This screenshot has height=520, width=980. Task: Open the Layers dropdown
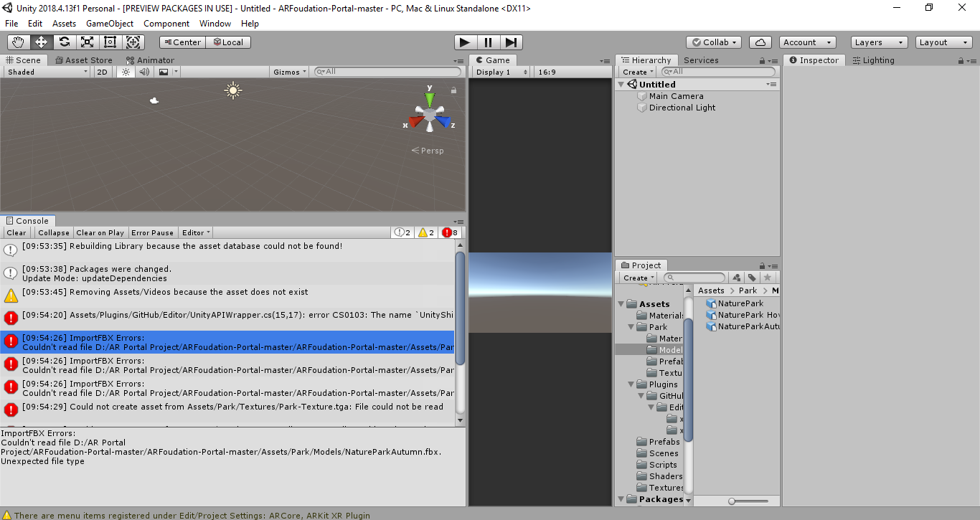pos(879,42)
